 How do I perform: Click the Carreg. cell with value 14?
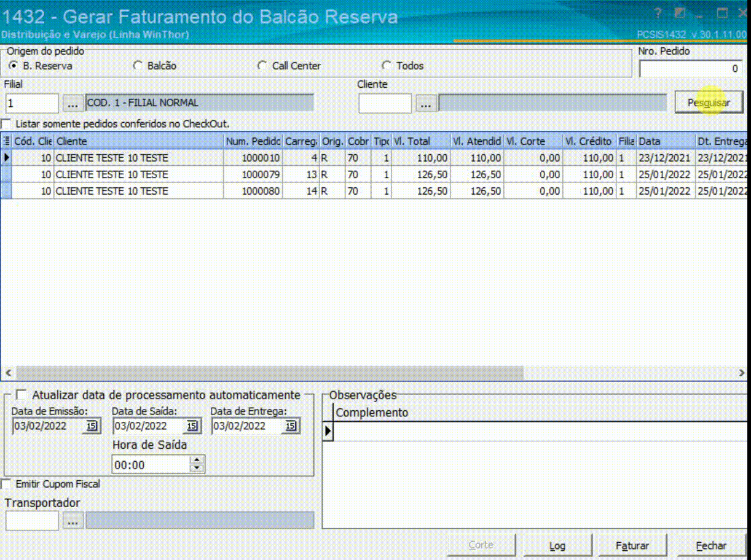(x=301, y=191)
